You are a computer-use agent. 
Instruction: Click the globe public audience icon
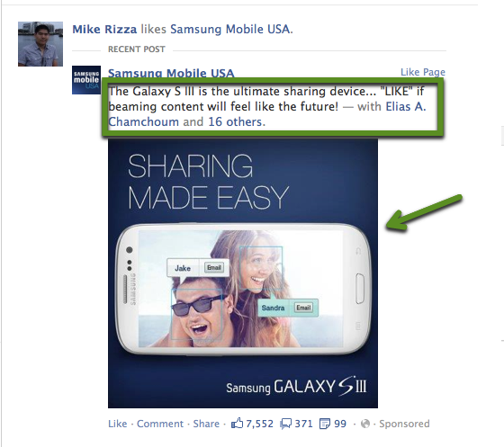[x=365, y=424]
